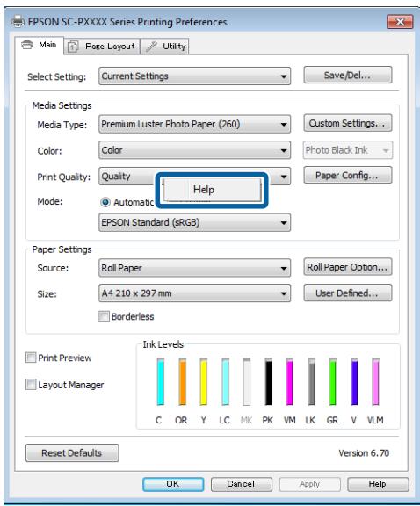
Task: Click Reset Defaults button
Action: point(72,453)
